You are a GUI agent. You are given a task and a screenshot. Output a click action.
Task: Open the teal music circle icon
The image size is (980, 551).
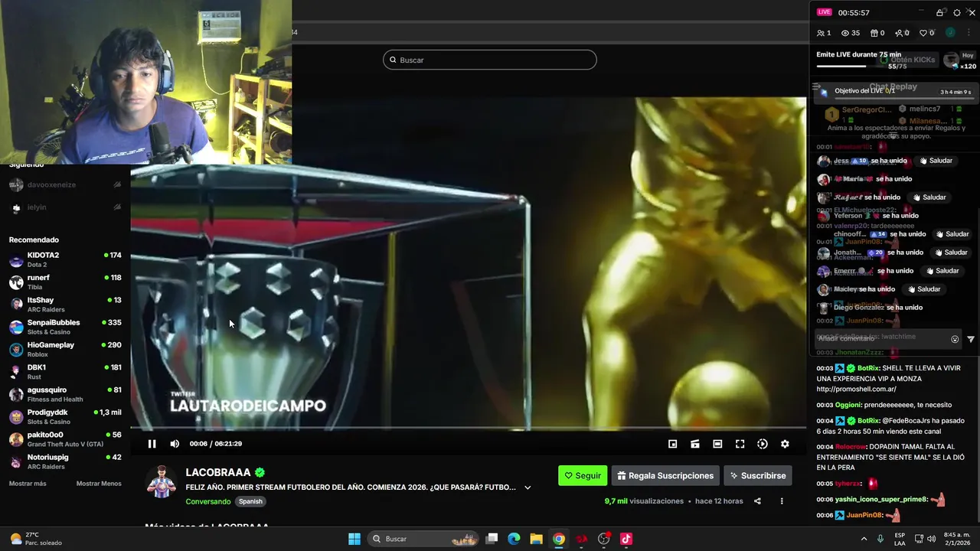(x=950, y=33)
